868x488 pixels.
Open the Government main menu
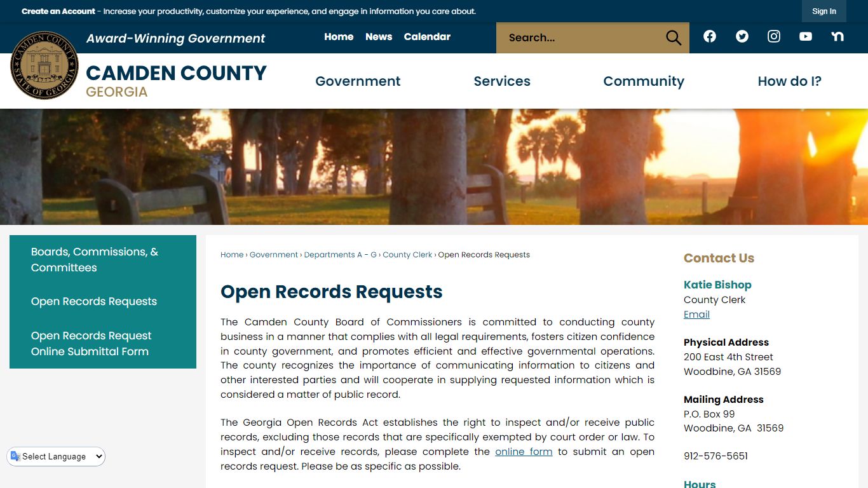click(x=358, y=81)
